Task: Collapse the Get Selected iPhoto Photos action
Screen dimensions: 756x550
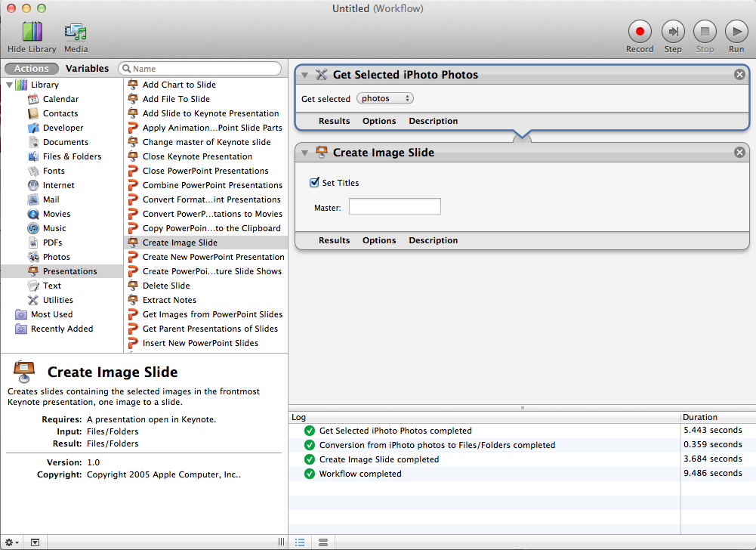Action: 304,76
